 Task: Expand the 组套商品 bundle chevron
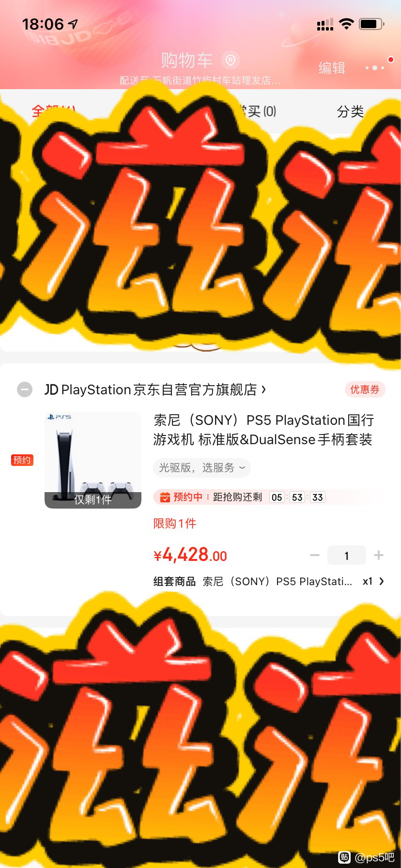[x=382, y=581]
